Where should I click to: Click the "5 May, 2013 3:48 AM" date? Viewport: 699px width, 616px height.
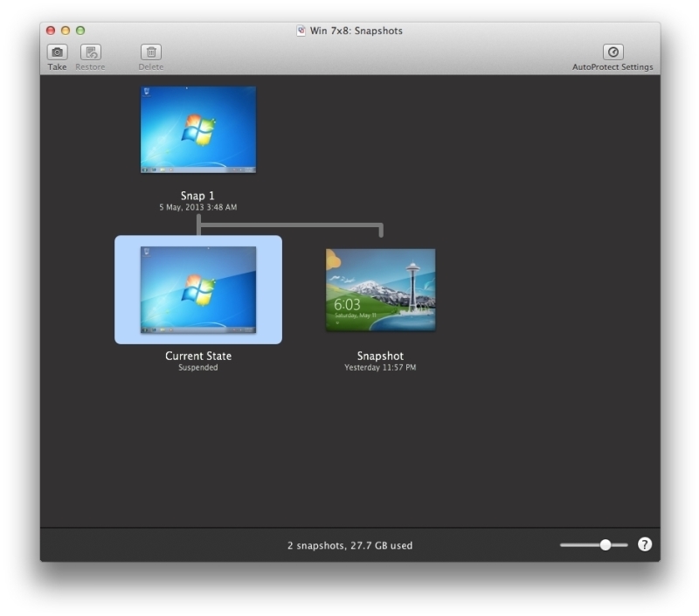pos(197,208)
